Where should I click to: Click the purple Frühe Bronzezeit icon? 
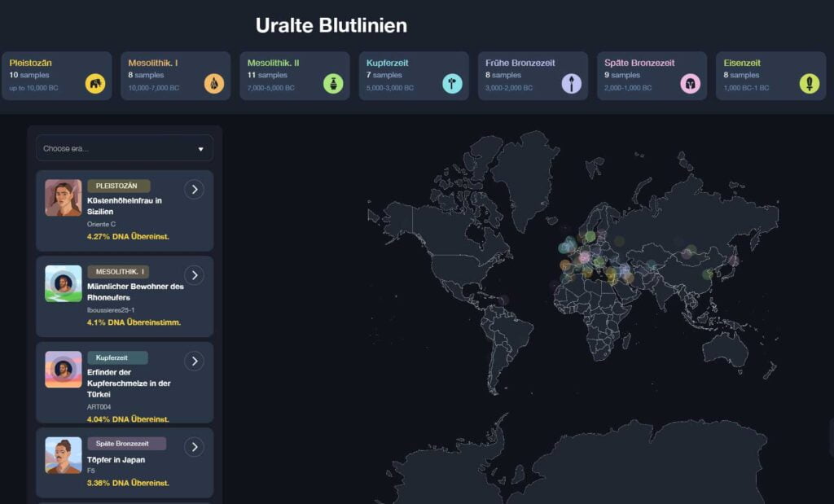click(x=572, y=83)
